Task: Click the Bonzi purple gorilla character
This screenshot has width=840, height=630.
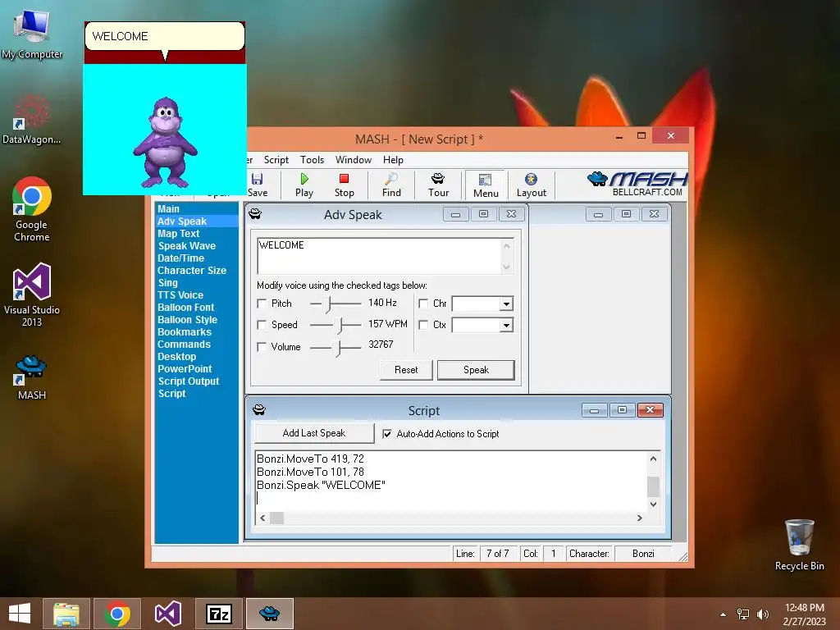Action: click(x=165, y=143)
